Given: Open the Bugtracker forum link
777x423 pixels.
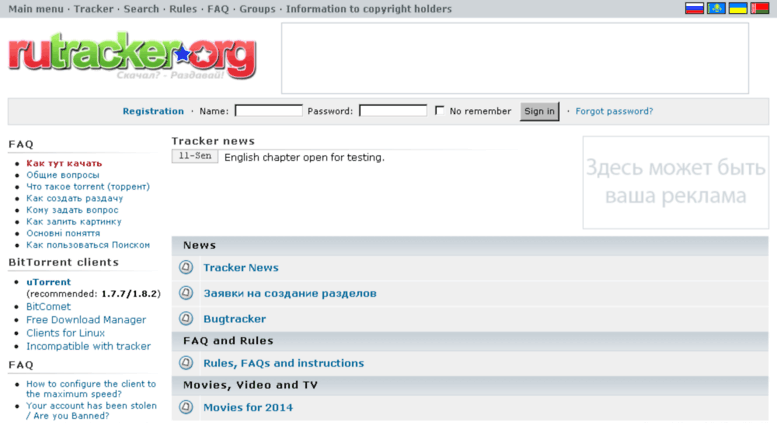Looking at the screenshot, I should click(x=234, y=319).
